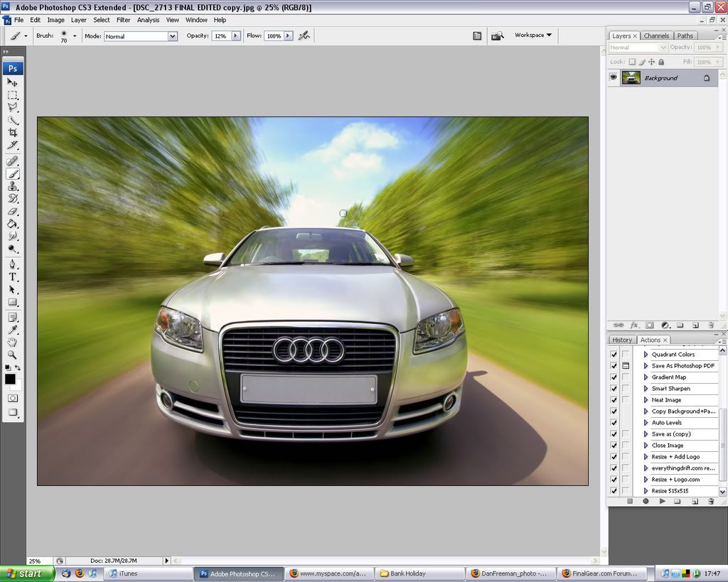Select the Rectangle shape tool
The width and height of the screenshot is (728, 582).
tap(13, 302)
